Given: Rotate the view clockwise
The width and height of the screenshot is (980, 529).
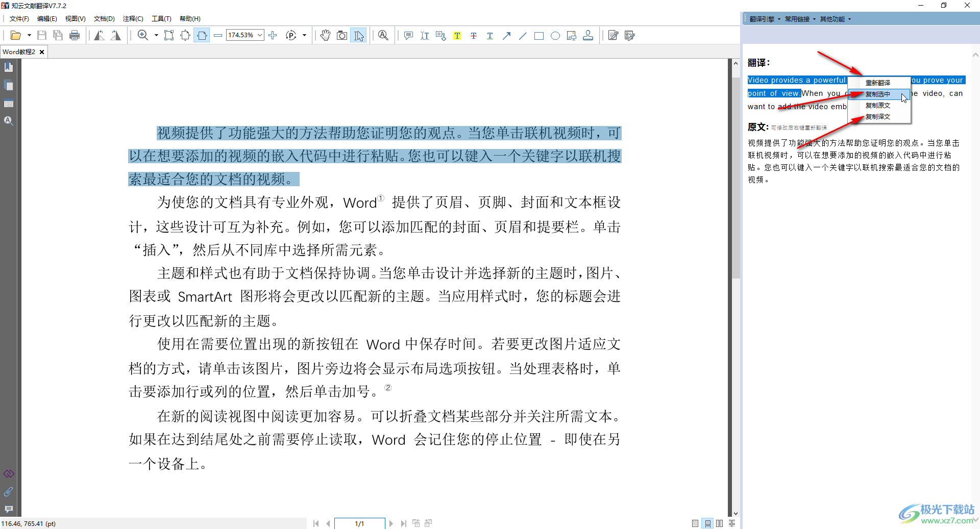Looking at the screenshot, I should [116, 36].
